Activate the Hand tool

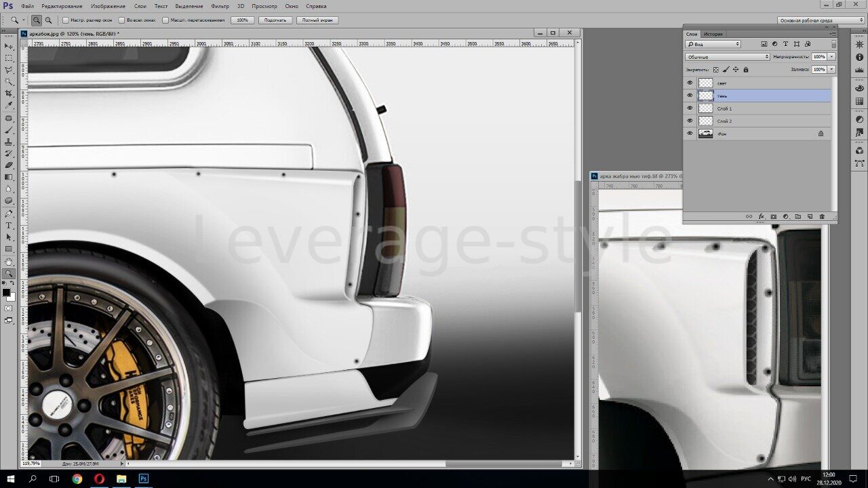tap(9, 262)
